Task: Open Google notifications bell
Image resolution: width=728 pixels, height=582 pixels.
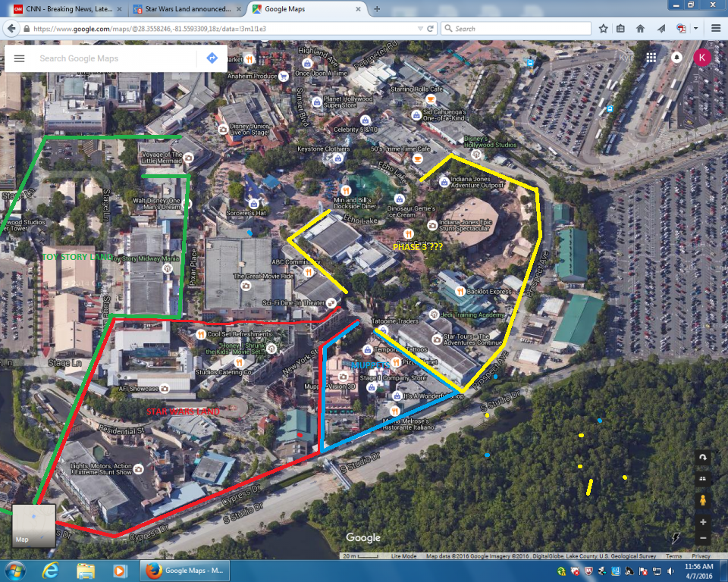Action: coord(676,58)
